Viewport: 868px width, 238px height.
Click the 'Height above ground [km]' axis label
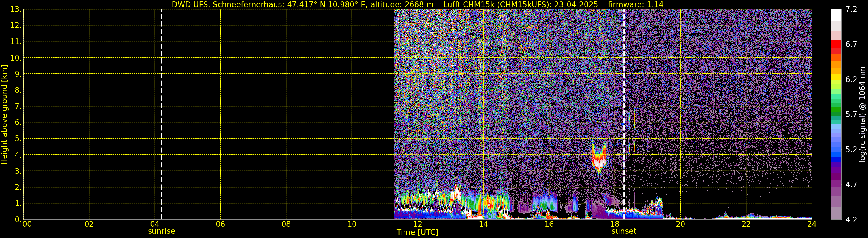tap(4, 115)
